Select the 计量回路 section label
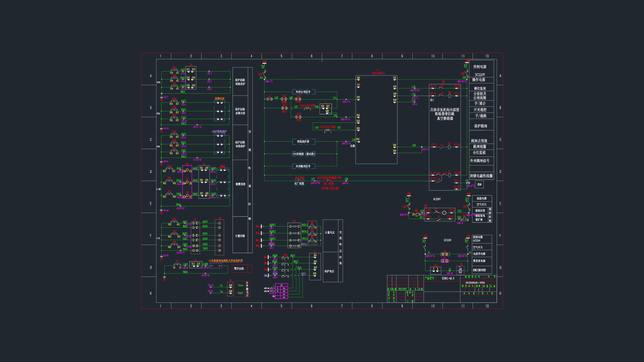Image resolution: width=644 pixels, height=362 pixels. [x=240, y=236]
